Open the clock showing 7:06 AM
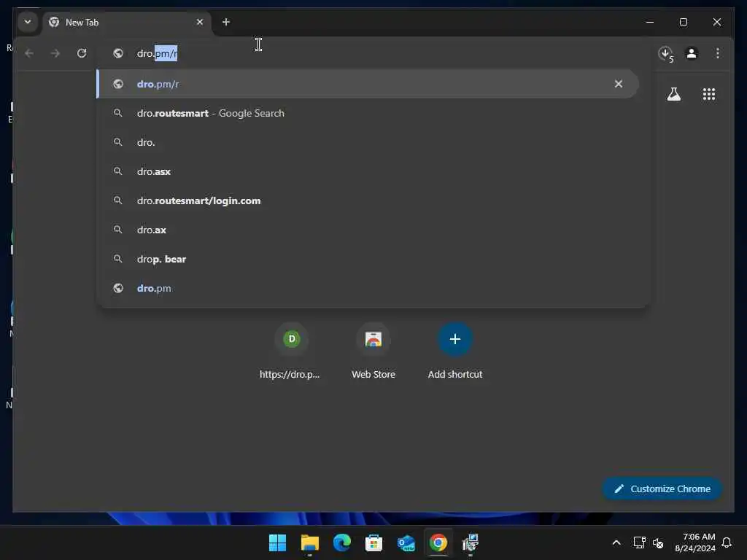The image size is (747, 560). pyautogui.click(x=695, y=542)
